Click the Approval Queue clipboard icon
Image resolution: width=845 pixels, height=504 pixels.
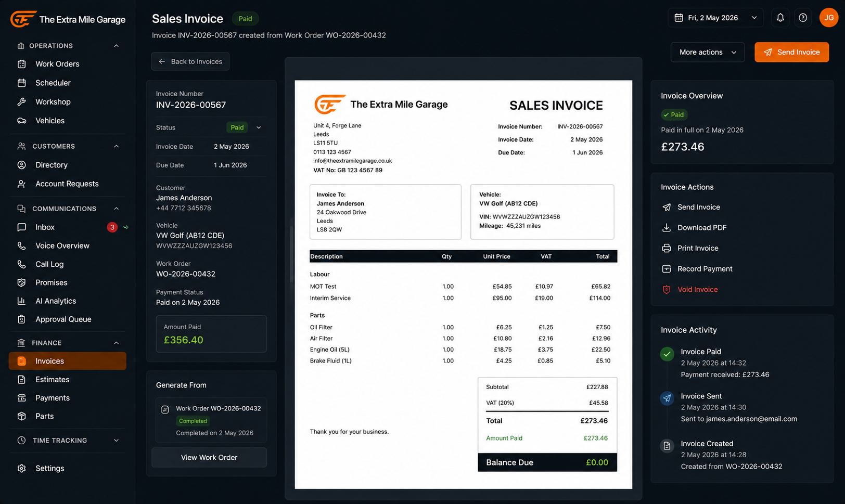(x=21, y=319)
